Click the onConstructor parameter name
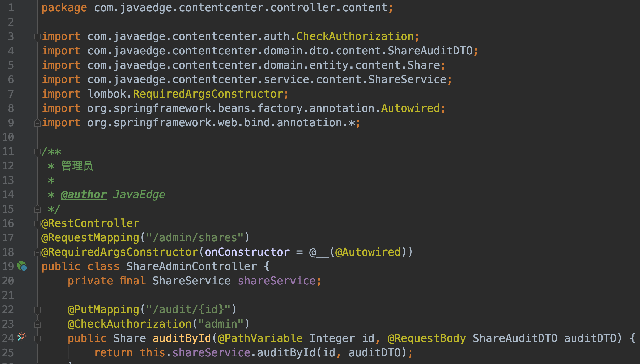 [247, 252]
